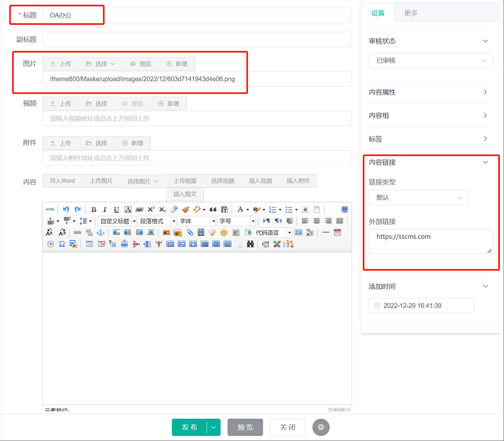Image resolution: width=504 pixels, height=441 pixels.
Task: Open the 审核状态 dropdown showing 已审核
Action: pyautogui.click(x=430, y=60)
